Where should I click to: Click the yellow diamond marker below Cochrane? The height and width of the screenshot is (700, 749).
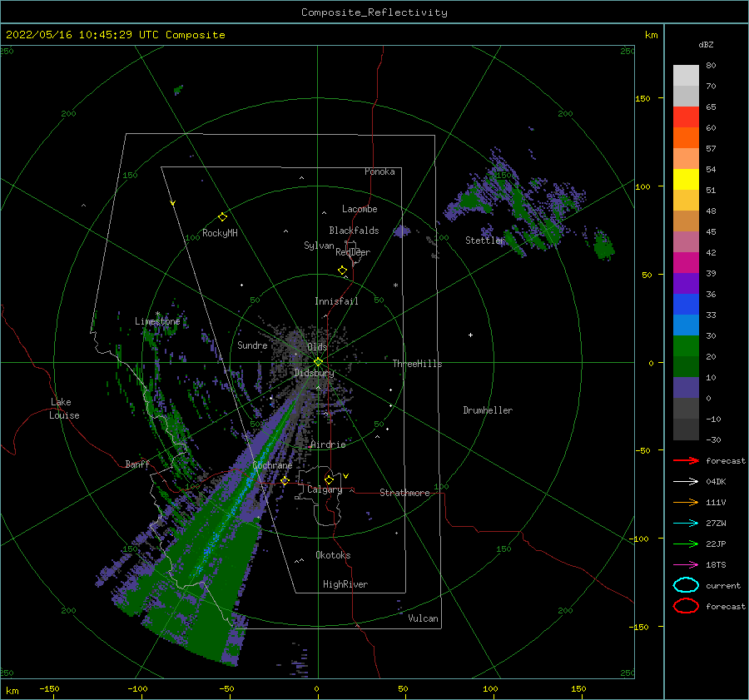285,481
